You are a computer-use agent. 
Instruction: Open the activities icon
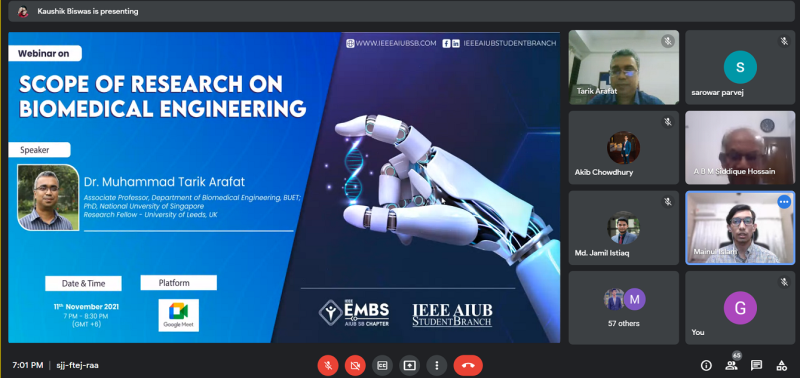click(781, 365)
